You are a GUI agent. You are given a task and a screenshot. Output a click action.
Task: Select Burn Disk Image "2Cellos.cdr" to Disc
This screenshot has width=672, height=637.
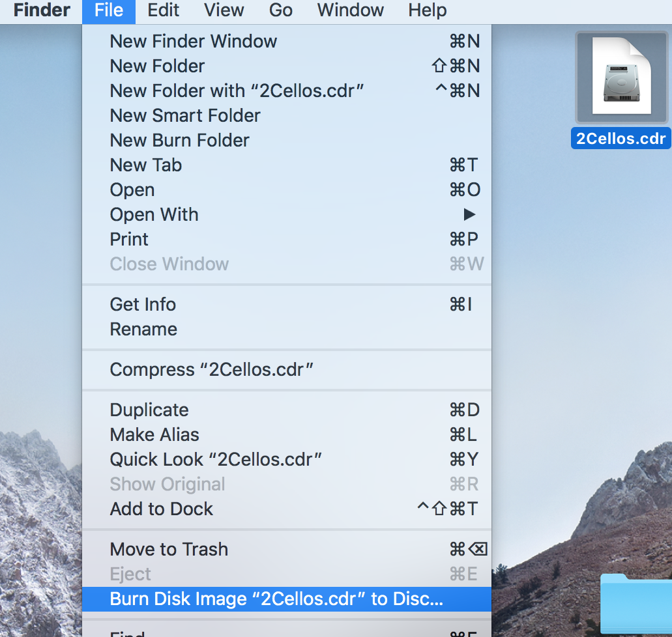[x=287, y=599]
